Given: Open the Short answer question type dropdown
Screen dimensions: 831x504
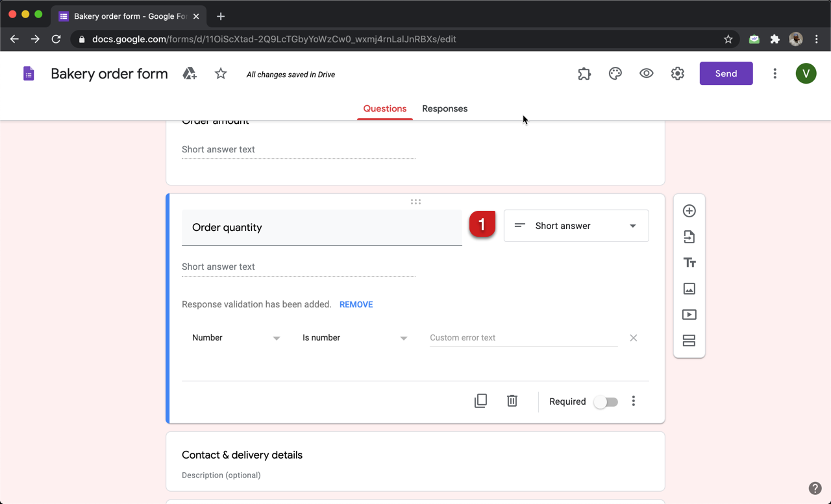Looking at the screenshot, I should (576, 225).
